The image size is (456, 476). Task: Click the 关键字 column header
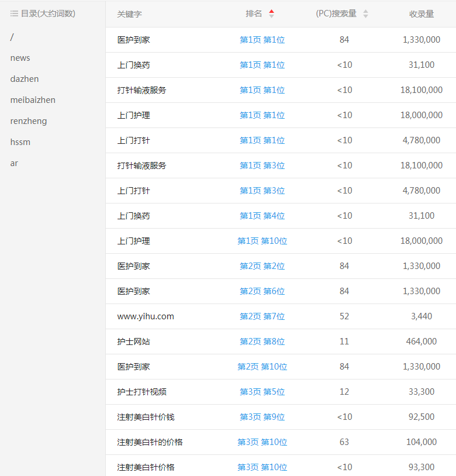pyautogui.click(x=129, y=14)
